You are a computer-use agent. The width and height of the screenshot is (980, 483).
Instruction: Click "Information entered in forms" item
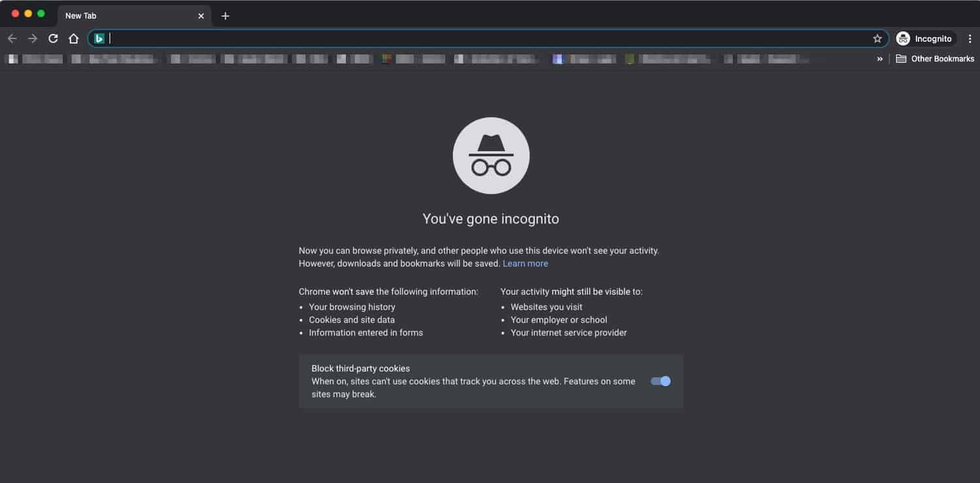click(x=366, y=333)
